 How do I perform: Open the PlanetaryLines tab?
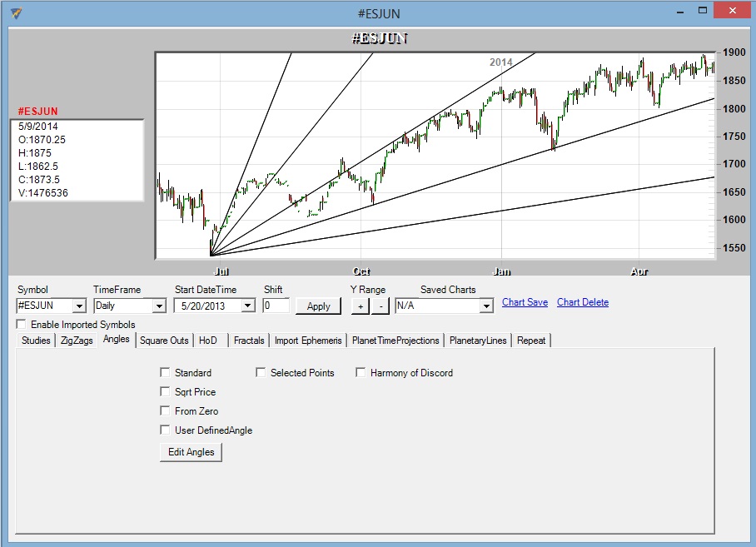(x=478, y=341)
